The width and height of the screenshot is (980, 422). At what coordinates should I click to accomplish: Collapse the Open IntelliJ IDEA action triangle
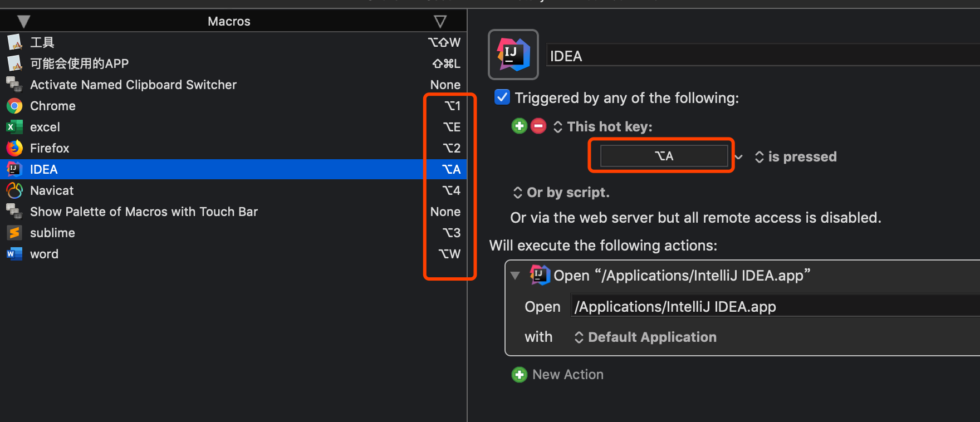[x=515, y=276]
